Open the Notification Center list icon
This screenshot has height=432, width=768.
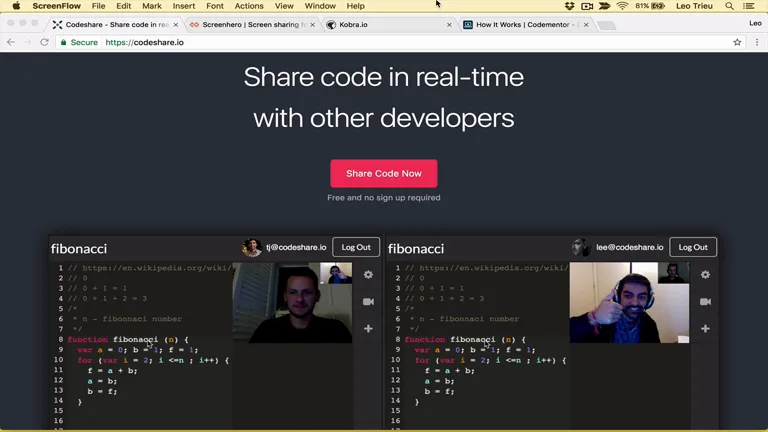749,6
